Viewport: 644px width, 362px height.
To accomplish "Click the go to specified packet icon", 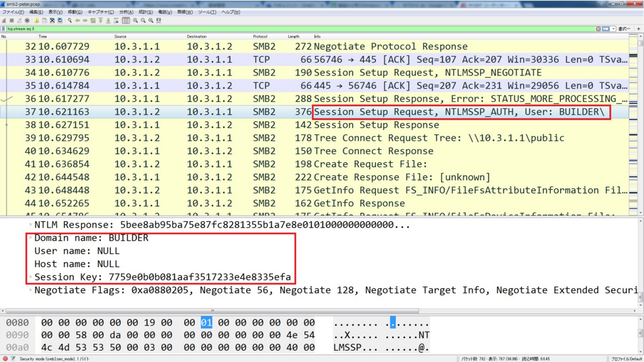I will coord(93,21).
